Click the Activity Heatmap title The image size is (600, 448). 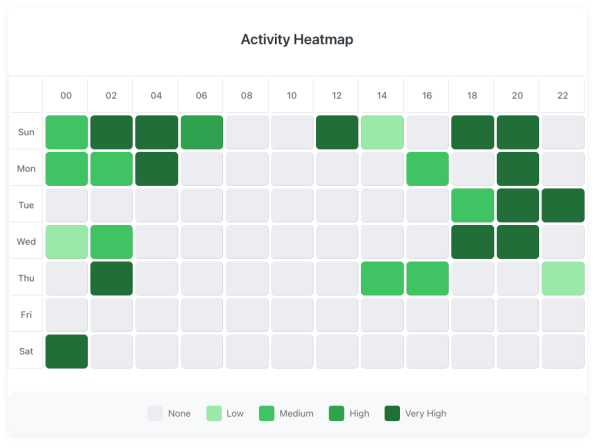coord(297,40)
